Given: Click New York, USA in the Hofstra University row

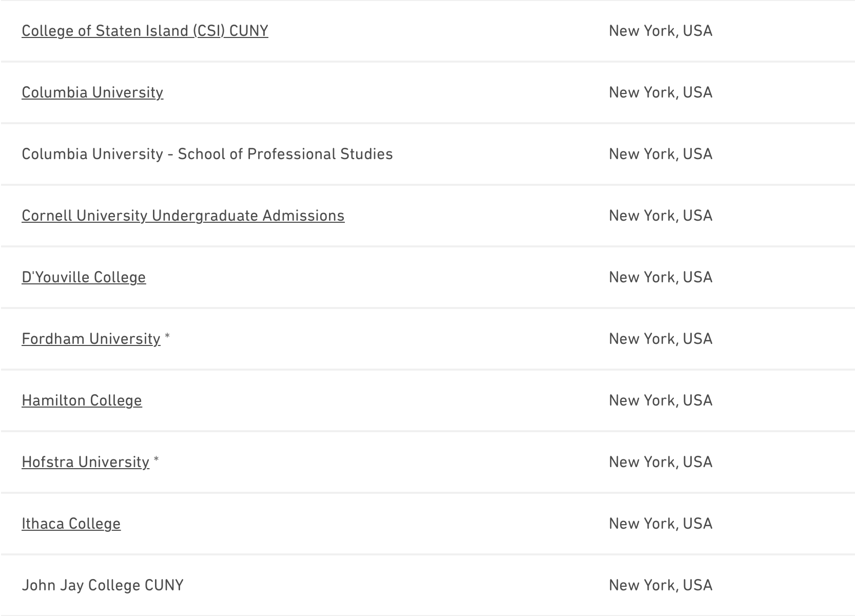Looking at the screenshot, I should click(660, 462).
